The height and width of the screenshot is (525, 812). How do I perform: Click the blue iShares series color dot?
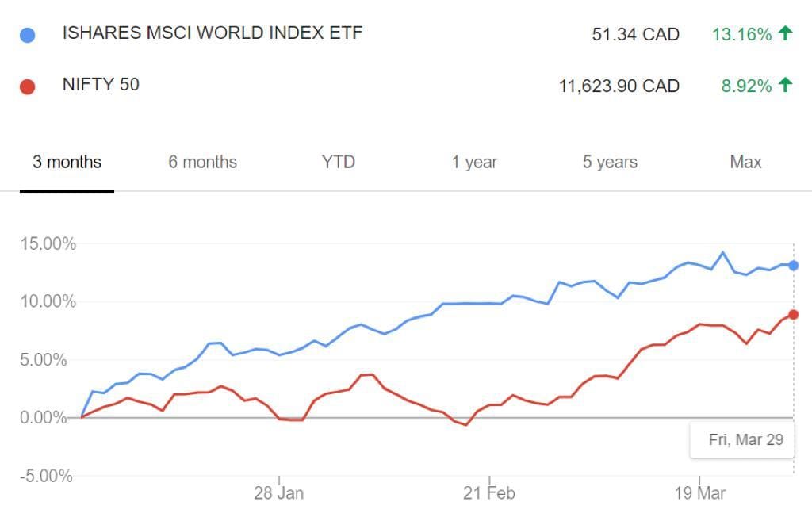[x=28, y=36]
